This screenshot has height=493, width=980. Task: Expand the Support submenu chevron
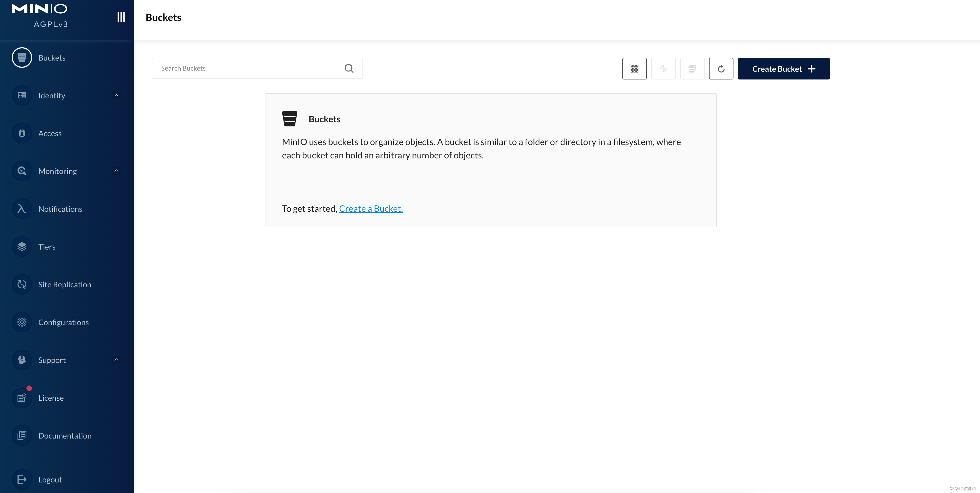pyautogui.click(x=116, y=360)
